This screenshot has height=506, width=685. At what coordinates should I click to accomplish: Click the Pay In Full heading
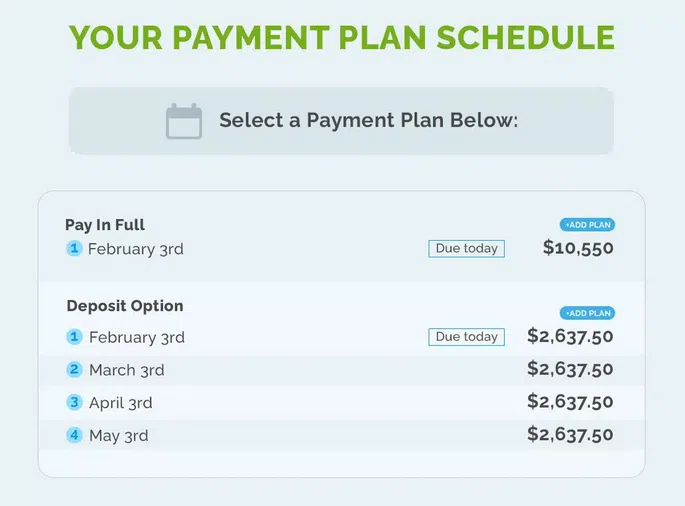click(105, 225)
